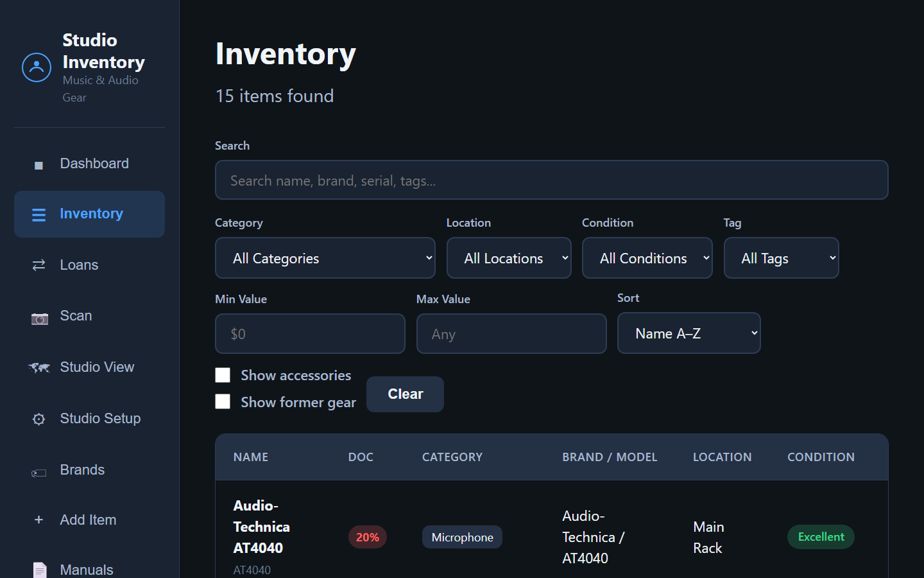
Task: Click the Dashboard square icon
Action: point(38,165)
